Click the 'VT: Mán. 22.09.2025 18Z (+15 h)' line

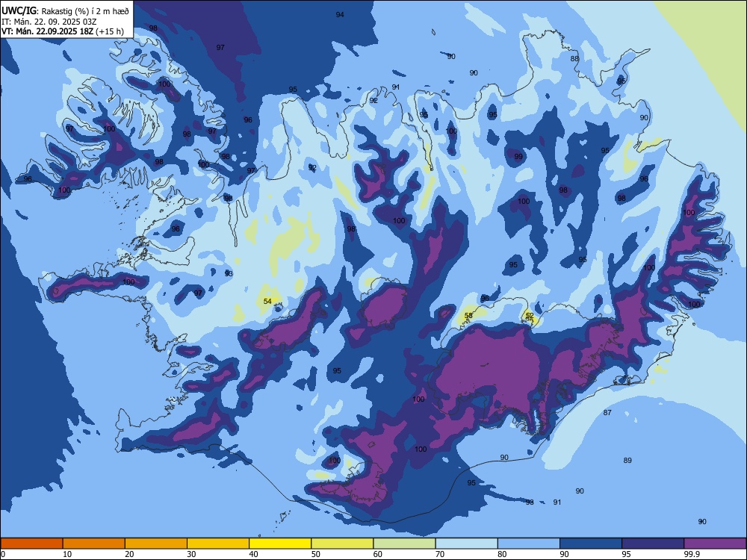click(63, 31)
